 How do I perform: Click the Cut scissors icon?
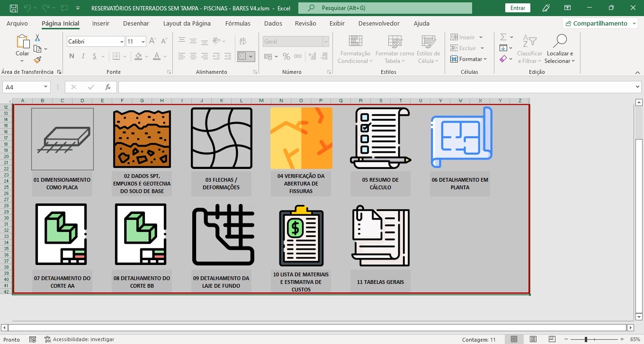pyautogui.click(x=37, y=38)
